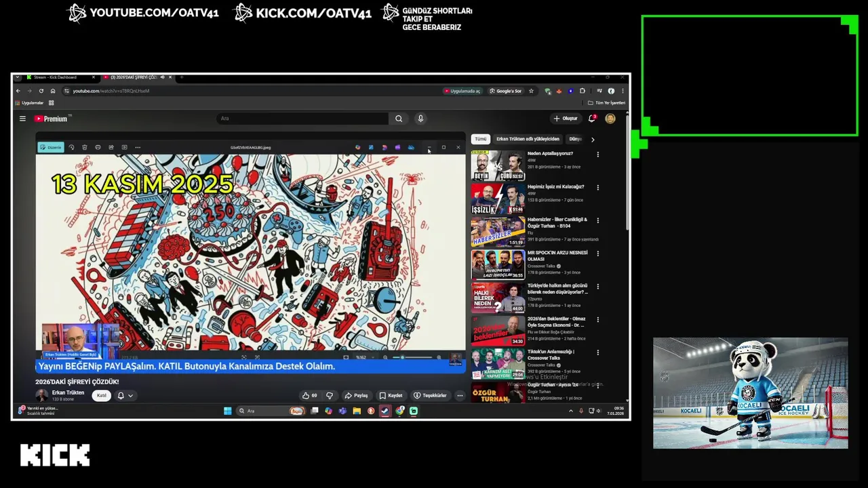This screenshot has width=868, height=488.
Task: Open more actions under the video
Action: (x=460, y=395)
